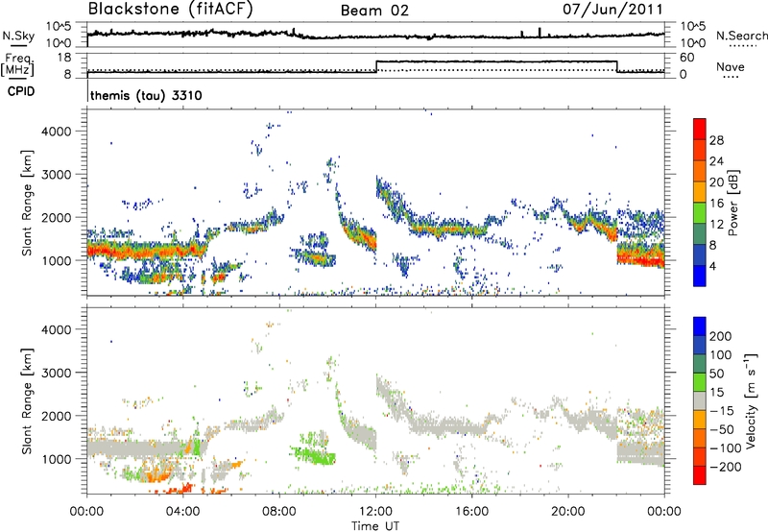Click the '1000' label on velocity panel axis

56,459
